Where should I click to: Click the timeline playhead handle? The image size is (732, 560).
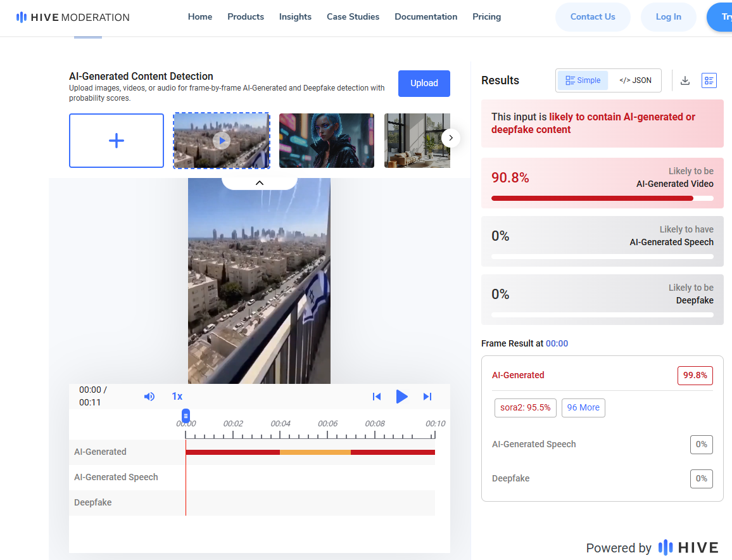point(186,416)
